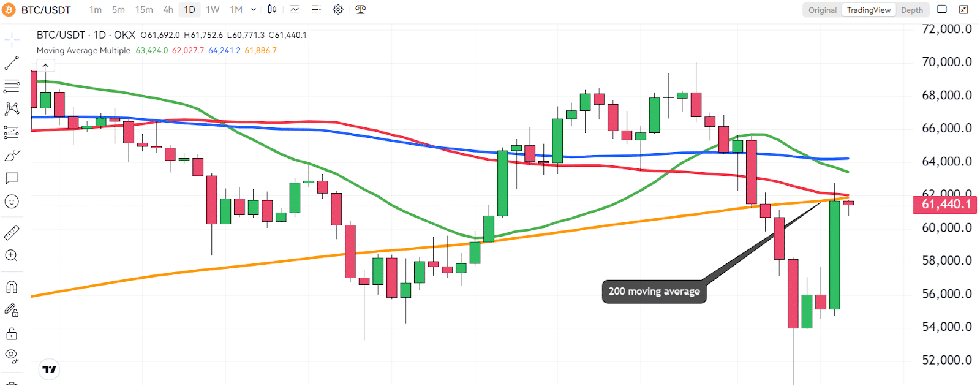The width and height of the screenshot is (980, 386).
Task: Switch to Depth chart view
Action: pyautogui.click(x=912, y=10)
